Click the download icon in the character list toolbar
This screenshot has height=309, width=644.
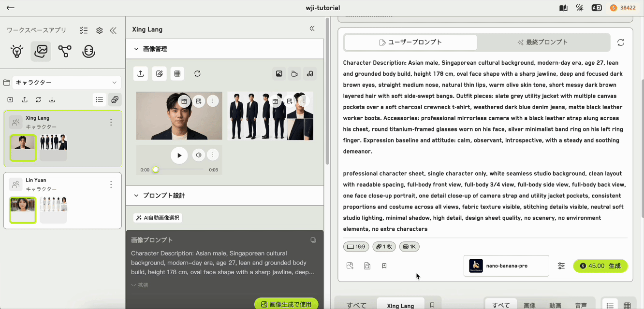52,100
